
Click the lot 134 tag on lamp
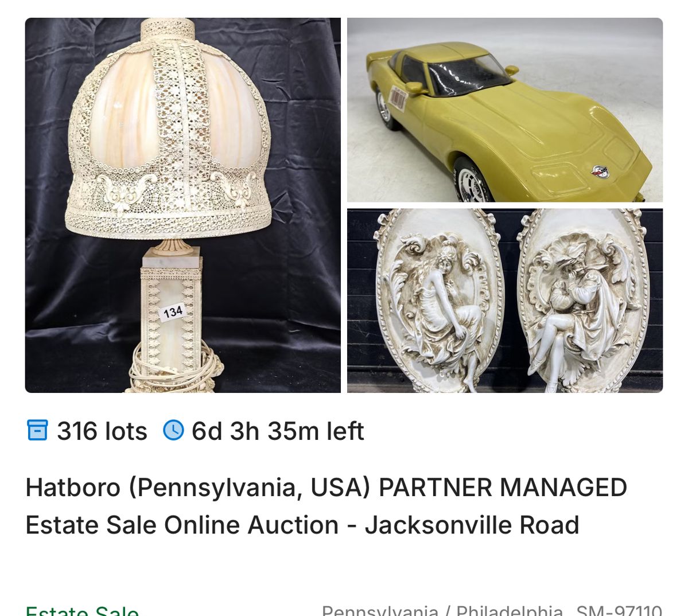pos(173,311)
